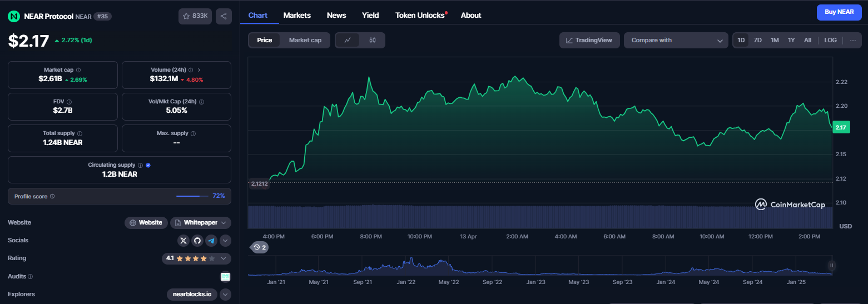Toggle chart to Price view
This screenshot has width=868, height=304.
click(265, 40)
